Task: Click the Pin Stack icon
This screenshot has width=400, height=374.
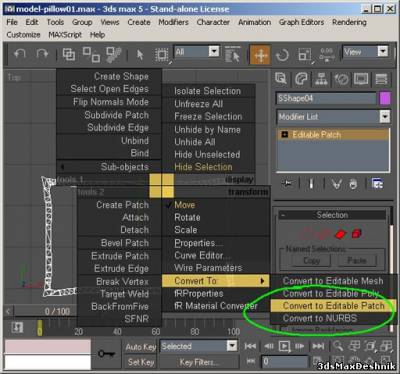Action: (288, 184)
